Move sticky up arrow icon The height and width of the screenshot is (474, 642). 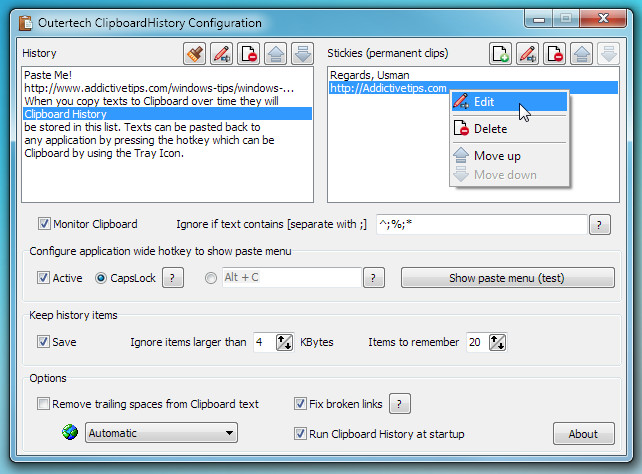coord(581,54)
